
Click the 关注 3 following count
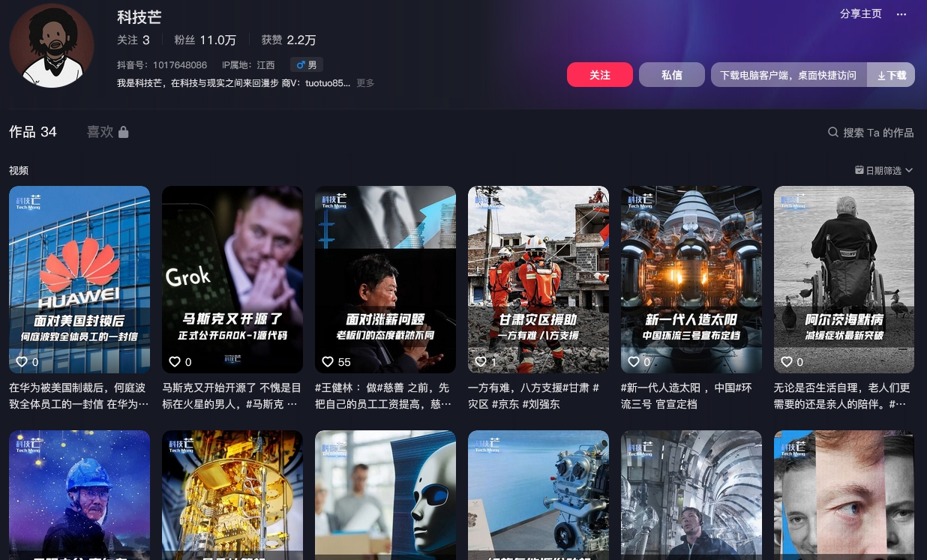click(x=133, y=40)
